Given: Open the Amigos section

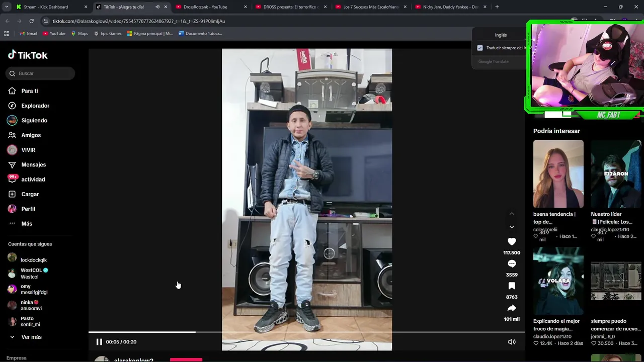Looking at the screenshot, I should pyautogui.click(x=24, y=135).
